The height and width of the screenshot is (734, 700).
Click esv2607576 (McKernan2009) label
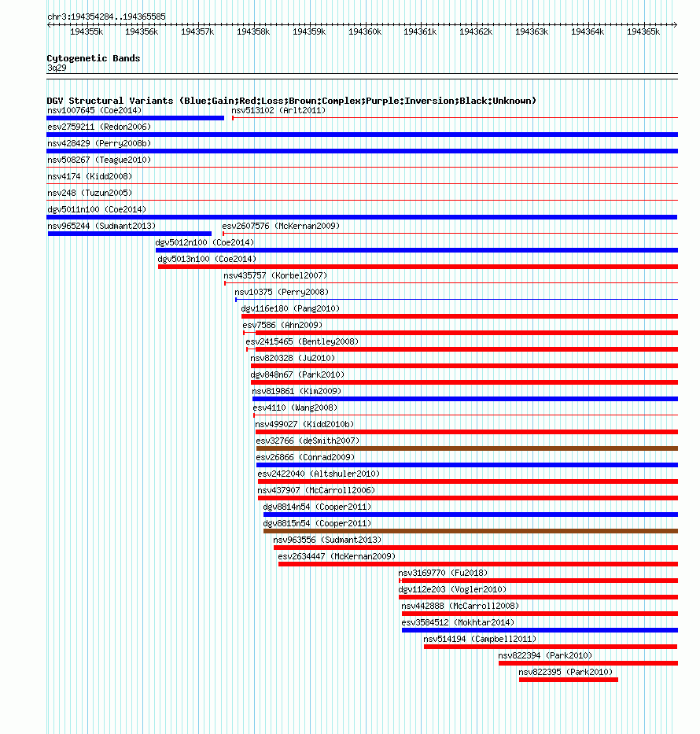[x=281, y=226]
